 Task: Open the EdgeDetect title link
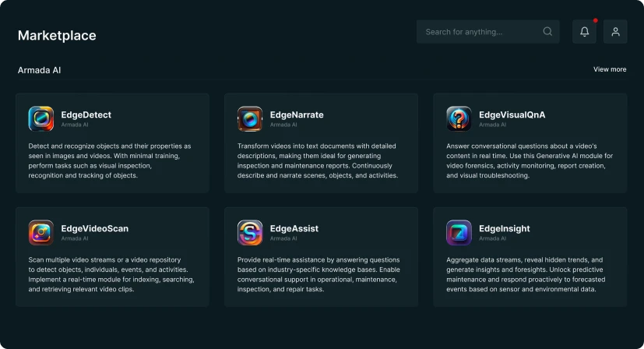tap(86, 115)
